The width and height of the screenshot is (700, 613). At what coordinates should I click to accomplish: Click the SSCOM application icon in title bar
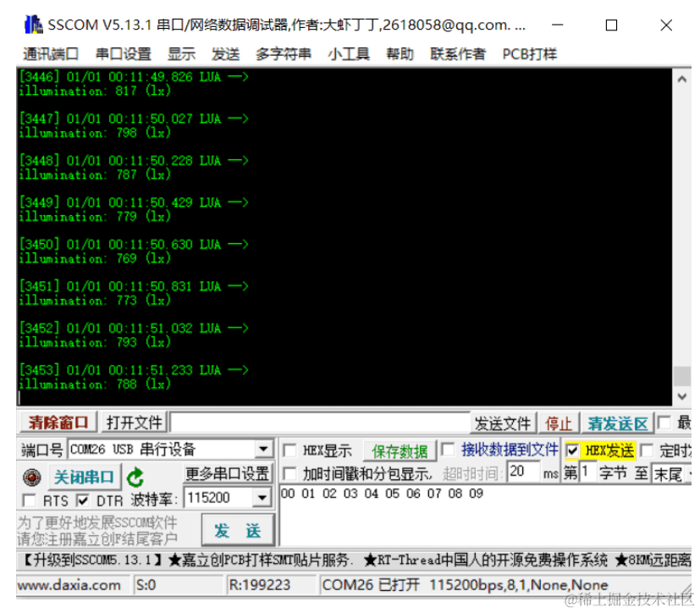(x=34, y=25)
